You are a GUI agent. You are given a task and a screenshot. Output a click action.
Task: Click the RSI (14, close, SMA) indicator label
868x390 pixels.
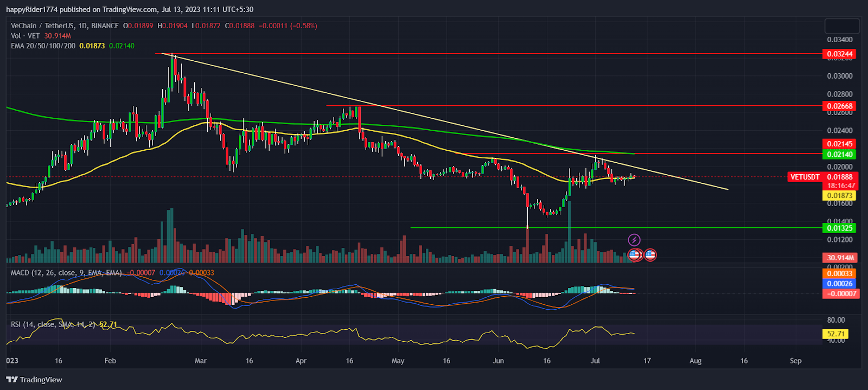54,324
